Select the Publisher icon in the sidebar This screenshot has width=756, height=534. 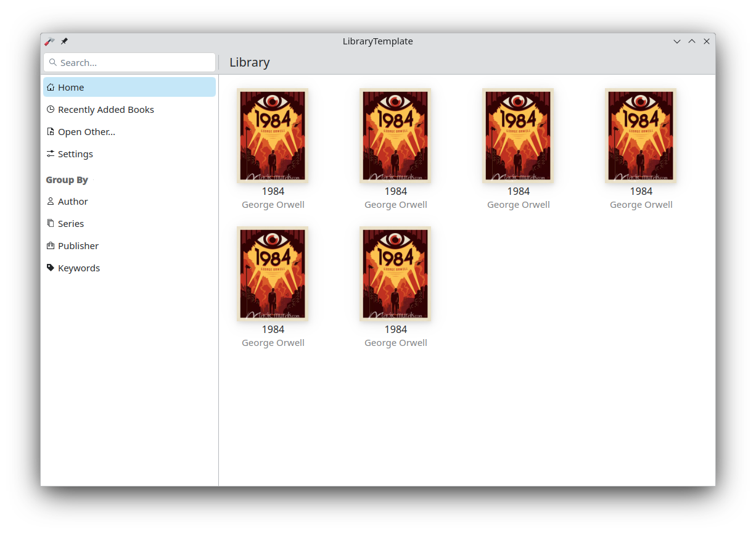pyautogui.click(x=51, y=246)
